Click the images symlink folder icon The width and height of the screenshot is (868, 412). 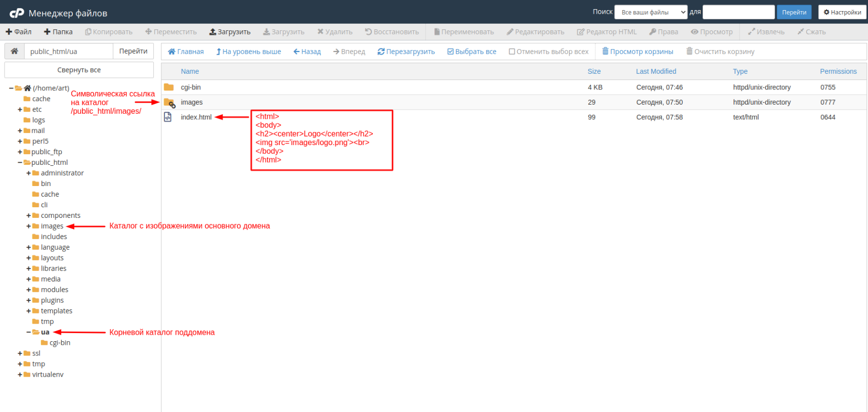pyautogui.click(x=169, y=103)
